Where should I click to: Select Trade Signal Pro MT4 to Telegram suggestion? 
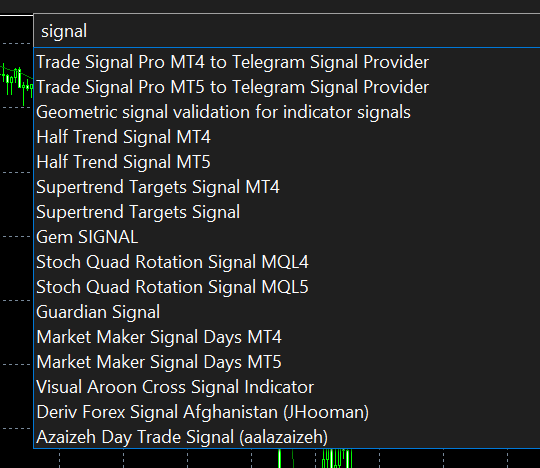coord(287,62)
